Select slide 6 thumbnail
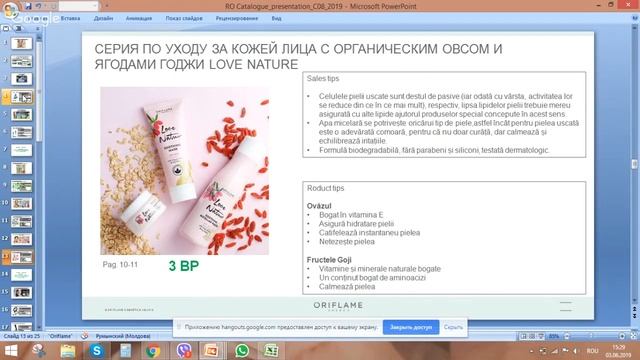Image resolution: width=640 pixels, height=360 pixels. [x=21, y=132]
